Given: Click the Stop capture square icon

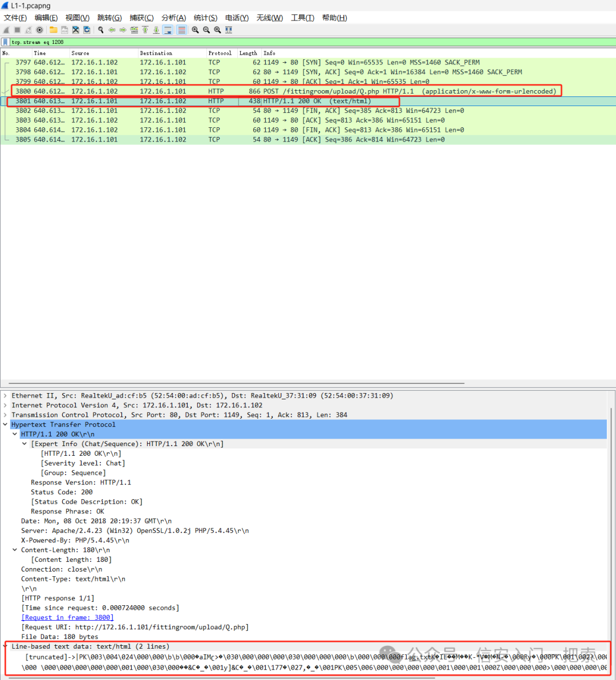Looking at the screenshot, I should click(x=17, y=30).
